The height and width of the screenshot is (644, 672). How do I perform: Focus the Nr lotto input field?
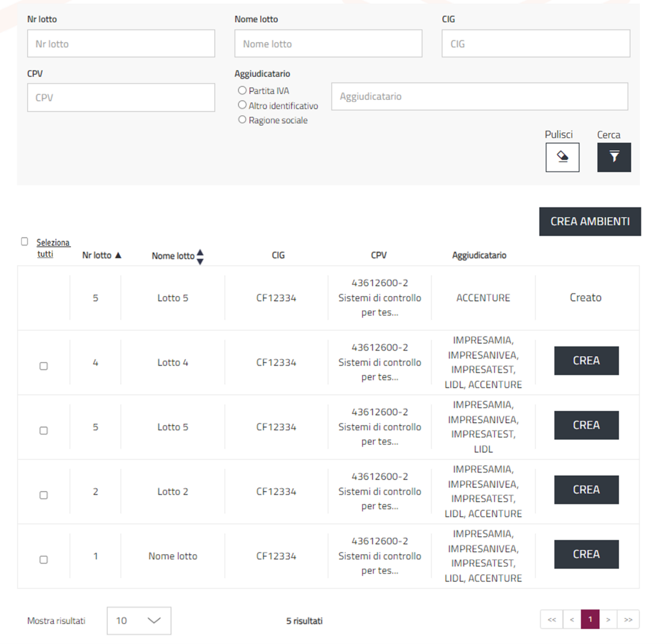(x=121, y=44)
